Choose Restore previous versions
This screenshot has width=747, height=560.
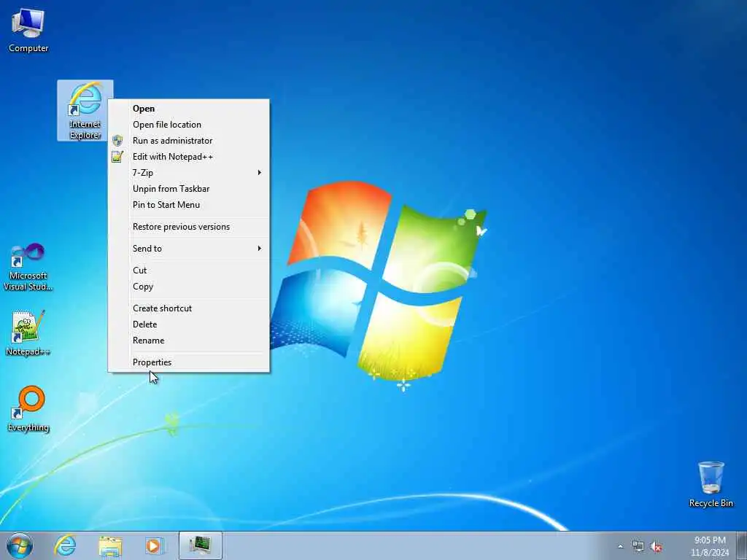point(189,227)
